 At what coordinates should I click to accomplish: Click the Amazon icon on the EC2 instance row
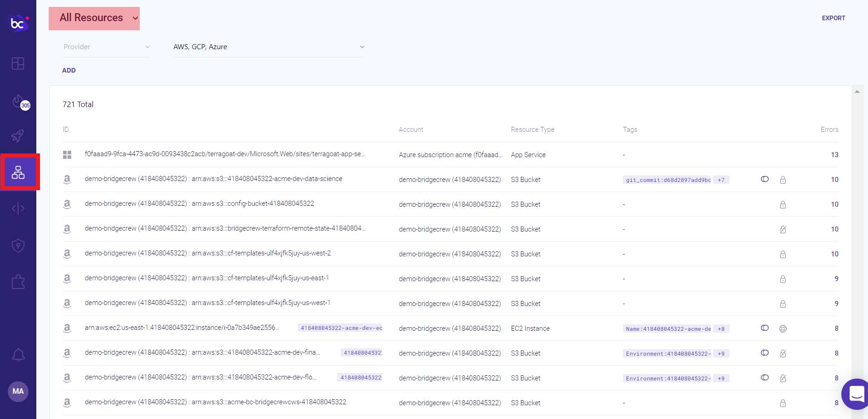(x=67, y=328)
